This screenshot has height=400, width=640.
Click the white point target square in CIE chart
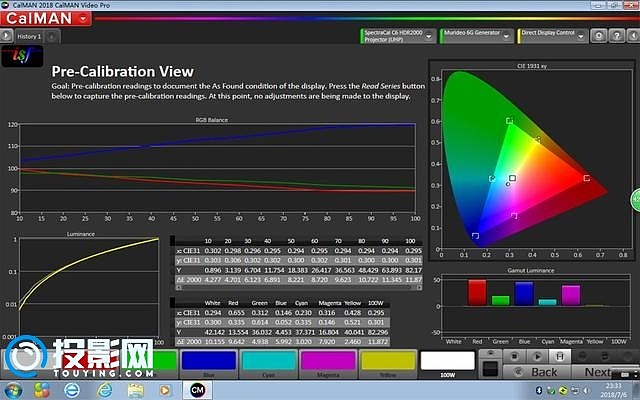[x=513, y=178]
